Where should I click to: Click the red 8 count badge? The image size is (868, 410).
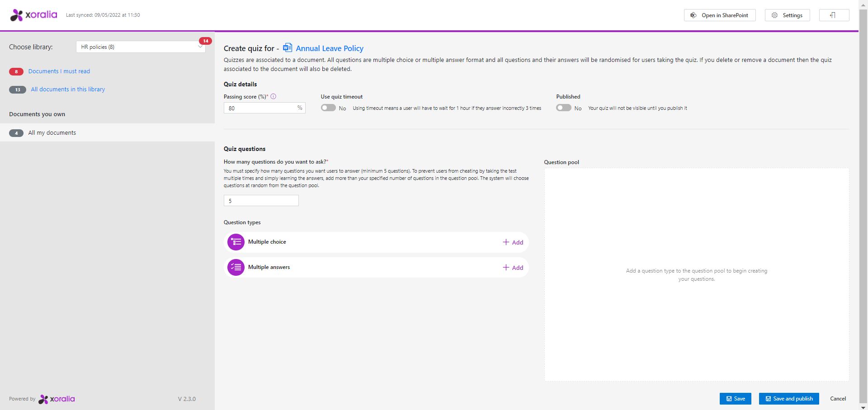(16, 71)
